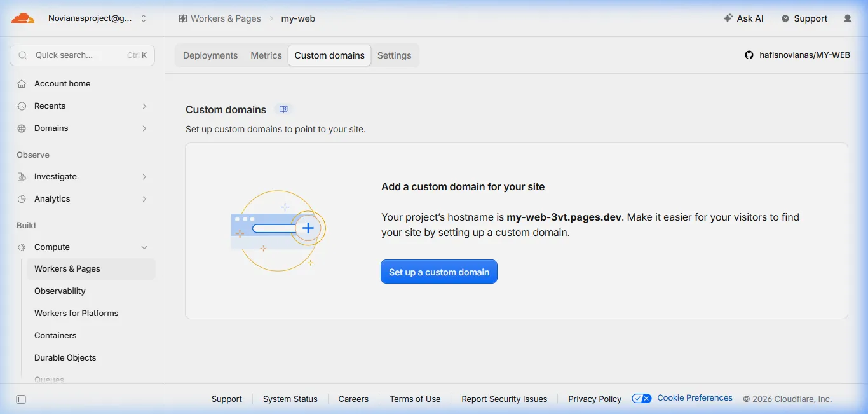Select Workers & Pages in sidebar
Screen dimensions: 868x414
pos(91,268)
